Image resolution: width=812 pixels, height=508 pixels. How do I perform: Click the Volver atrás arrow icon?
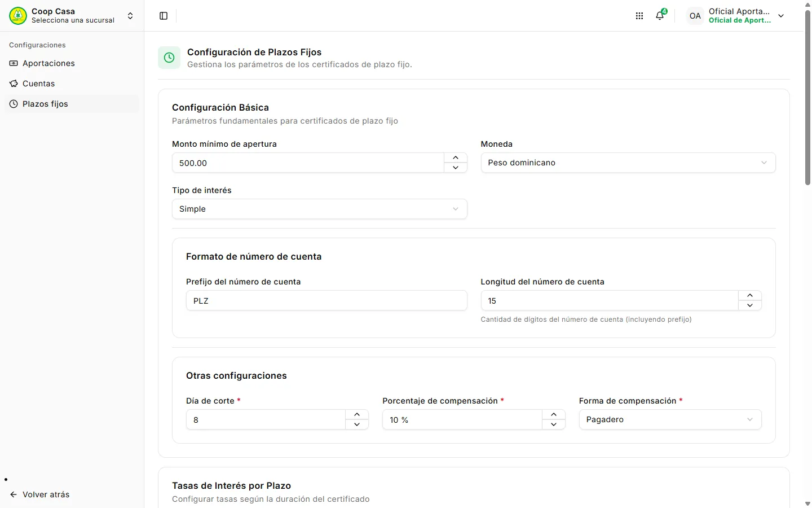tap(14, 494)
